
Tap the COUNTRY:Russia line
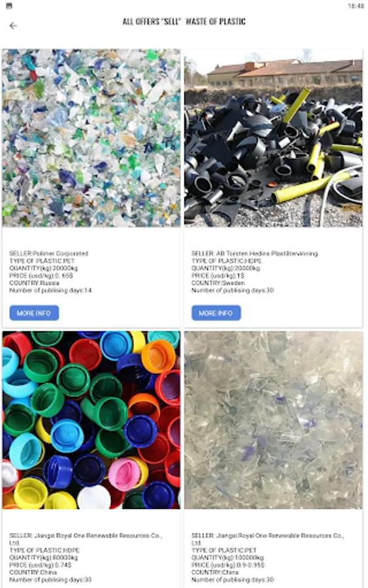tap(34, 283)
